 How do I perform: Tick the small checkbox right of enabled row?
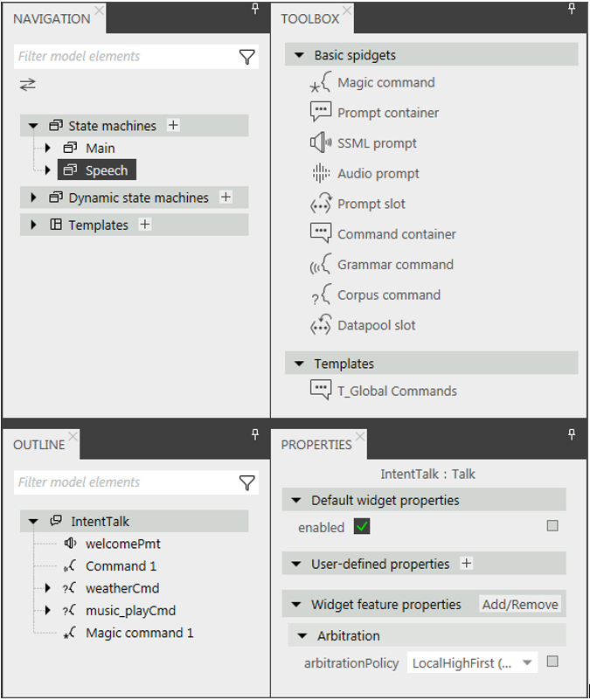[x=552, y=526]
